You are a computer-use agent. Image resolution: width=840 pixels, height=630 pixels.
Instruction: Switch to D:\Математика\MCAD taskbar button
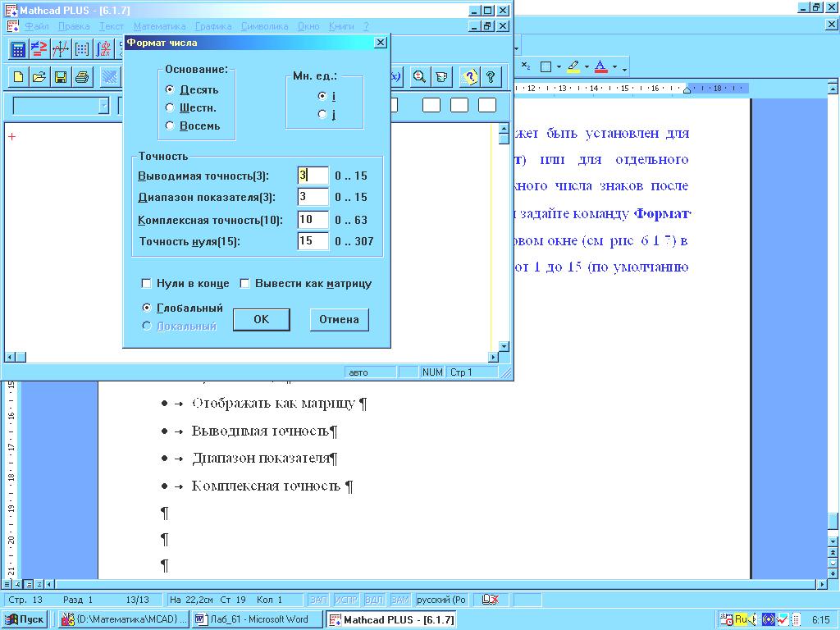pos(124,619)
